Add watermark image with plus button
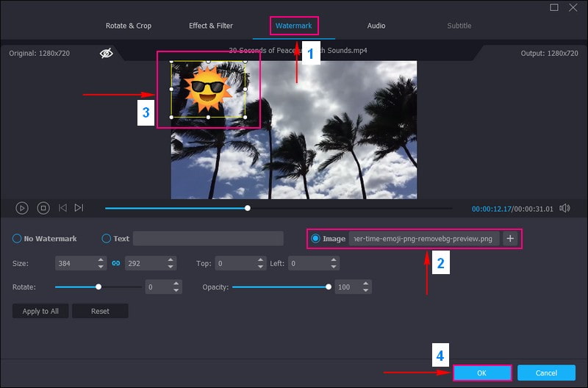 tap(511, 238)
